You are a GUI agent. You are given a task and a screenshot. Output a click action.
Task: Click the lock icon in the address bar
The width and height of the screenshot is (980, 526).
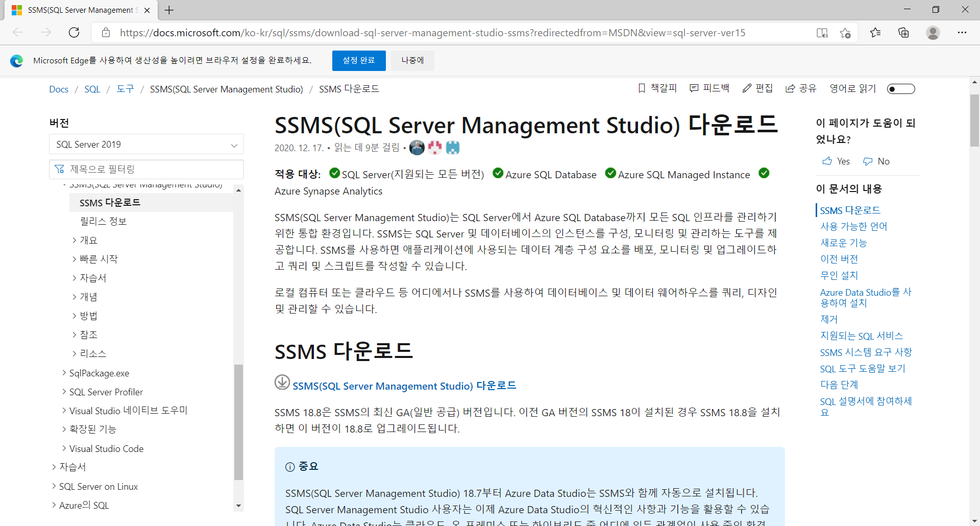click(x=106, y=33)
